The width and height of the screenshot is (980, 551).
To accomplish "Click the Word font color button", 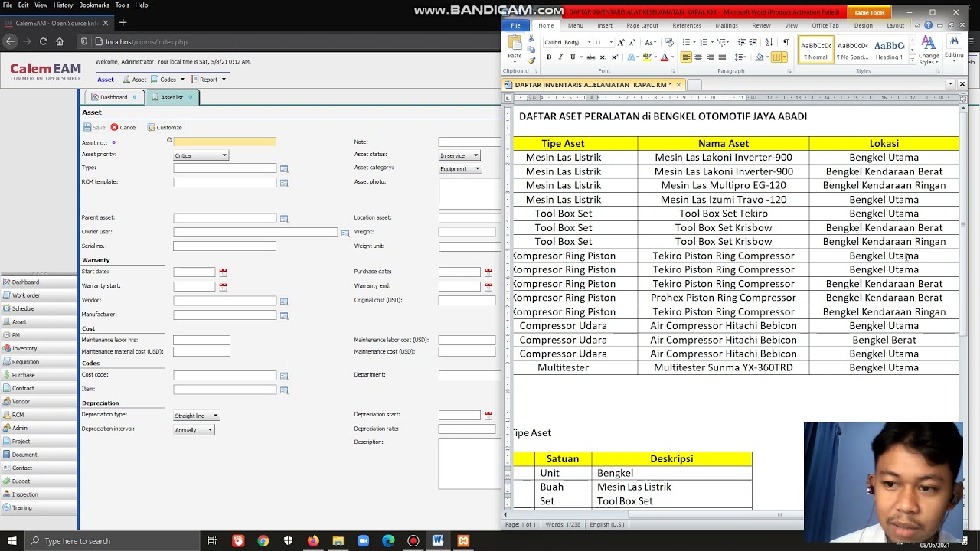I will pos(666,57).
